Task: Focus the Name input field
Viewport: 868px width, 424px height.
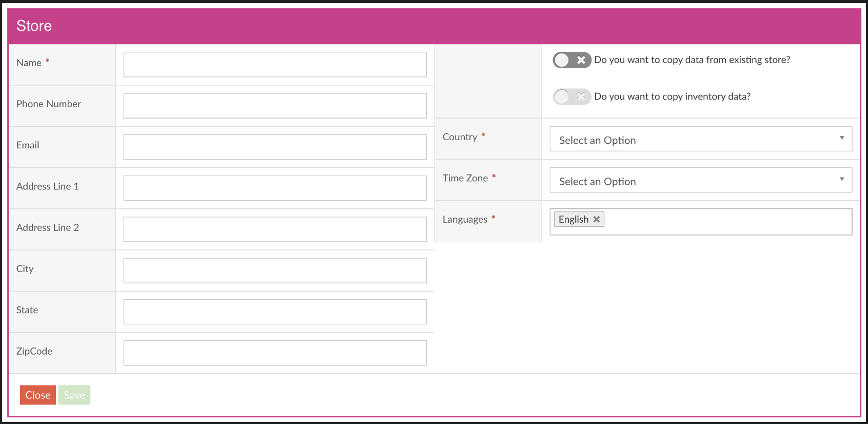Action: pos(275,65)
